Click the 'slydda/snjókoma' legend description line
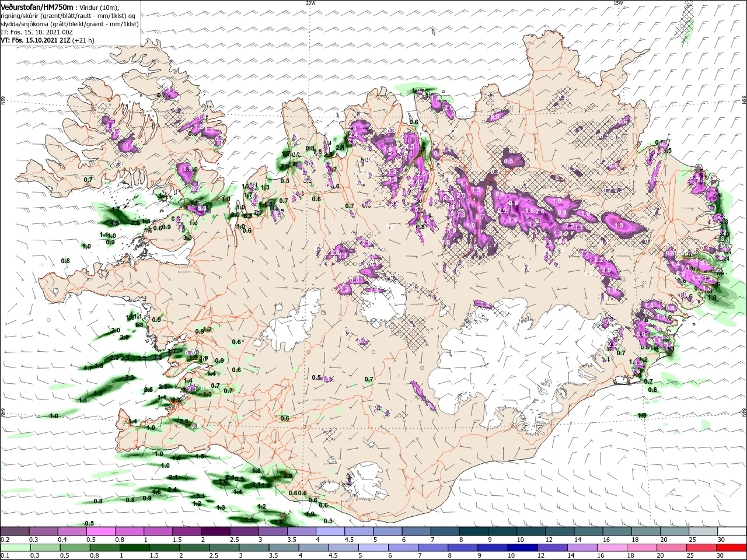The width and height of the screenshot is (747, 560). 69,24
